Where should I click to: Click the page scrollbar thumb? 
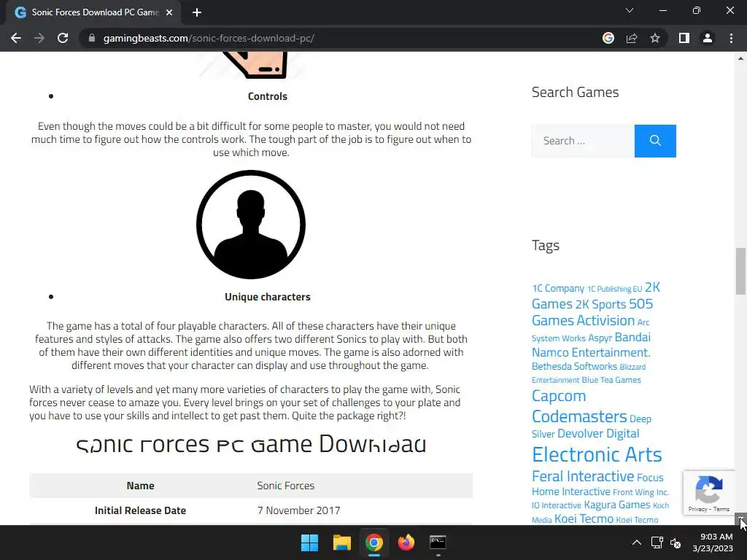pyautogui.click(x=741, y=271)
